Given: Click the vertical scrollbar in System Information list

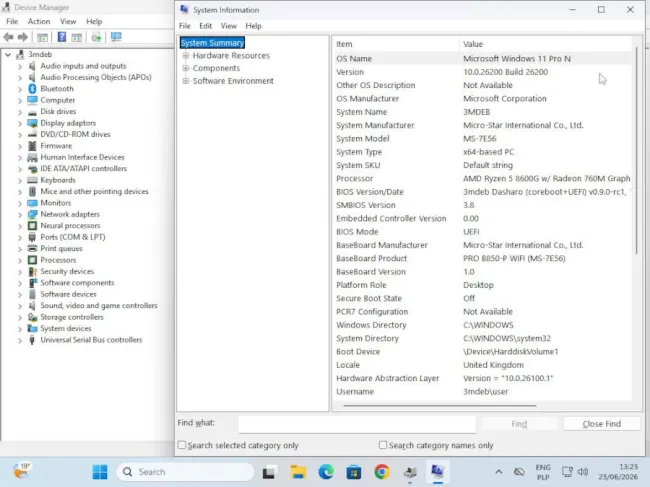Looking at the screenshot, I should (x=637, y=150).
